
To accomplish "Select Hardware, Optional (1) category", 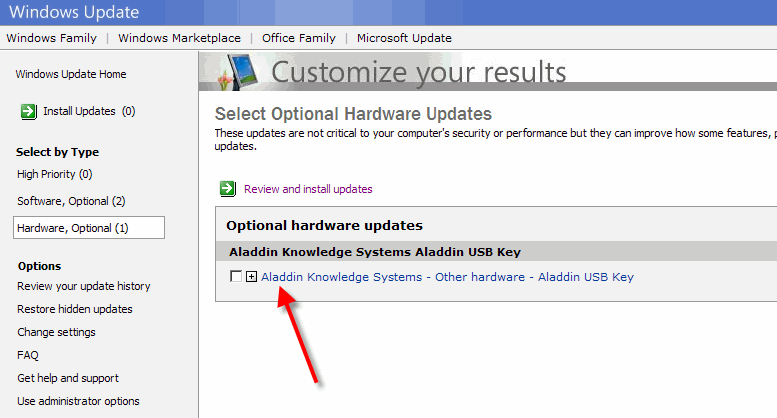I will (x=89, y=228).
